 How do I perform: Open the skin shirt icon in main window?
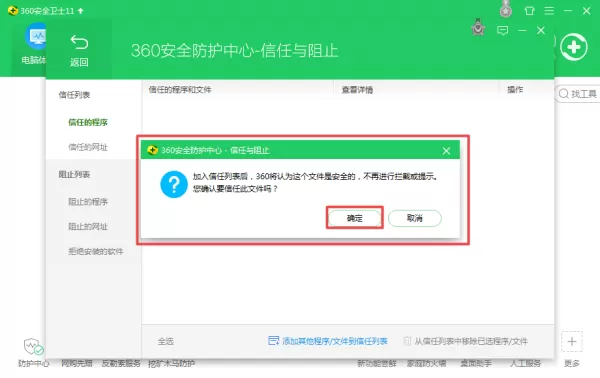[530, 11]
